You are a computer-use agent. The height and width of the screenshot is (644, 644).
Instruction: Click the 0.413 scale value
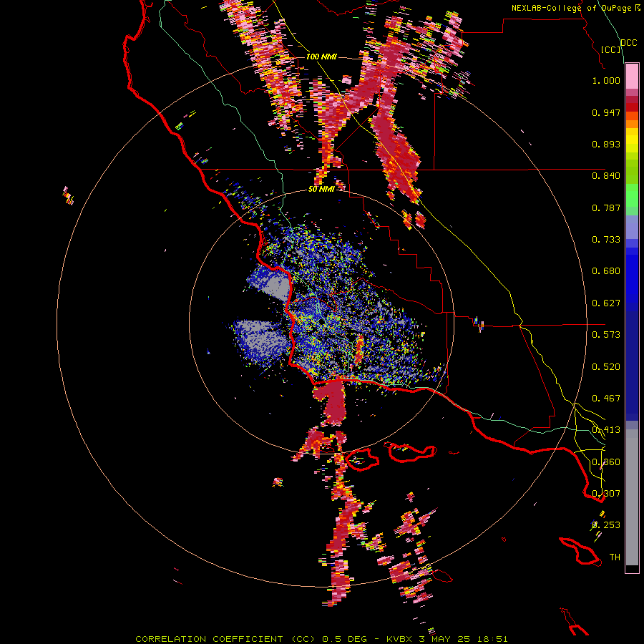606,430
